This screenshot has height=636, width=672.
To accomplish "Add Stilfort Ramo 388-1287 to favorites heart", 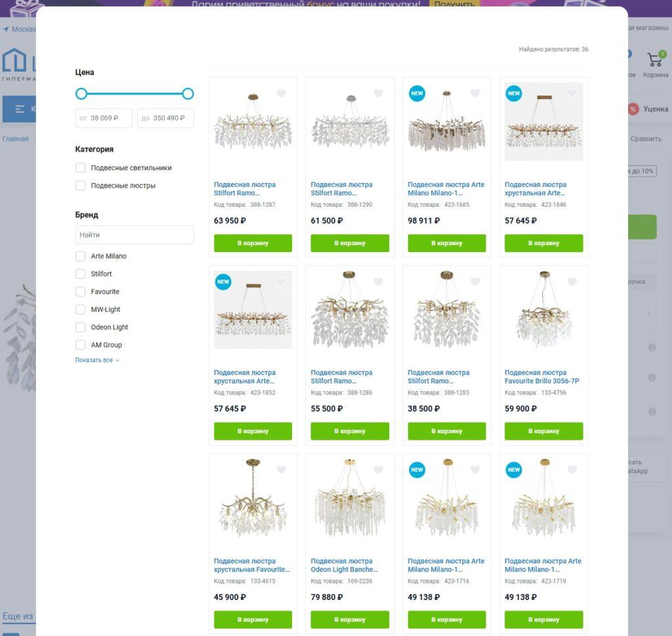I will 281,93.
